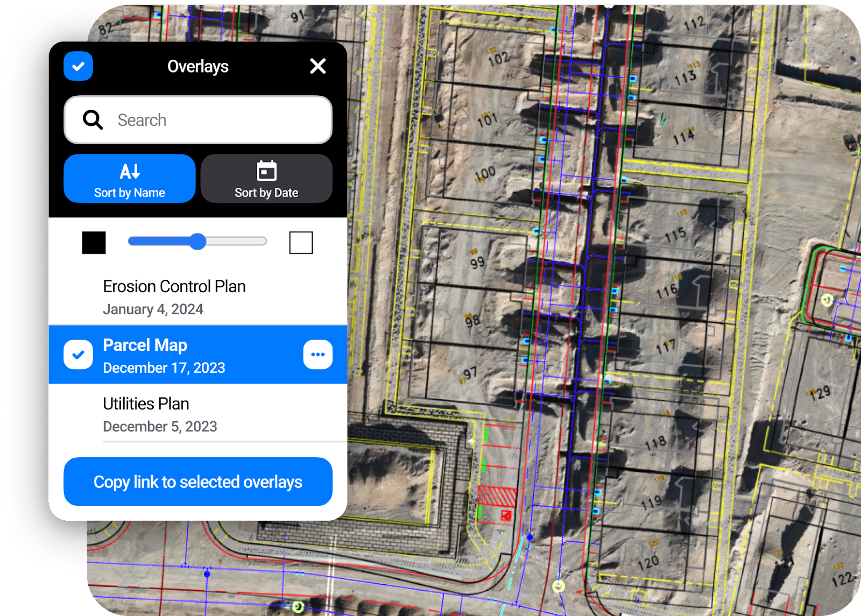
Task: Click the empty white outlined square
Action: [x=301, y=243]
